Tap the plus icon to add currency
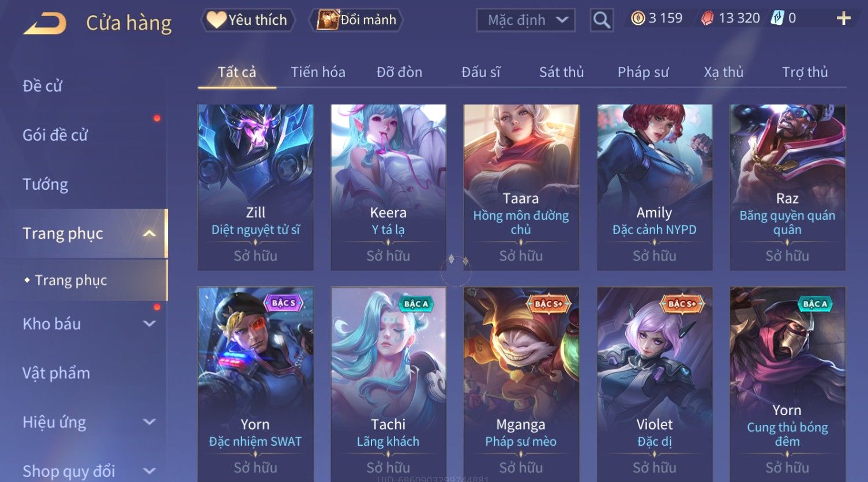 click(x=843, y=18)
